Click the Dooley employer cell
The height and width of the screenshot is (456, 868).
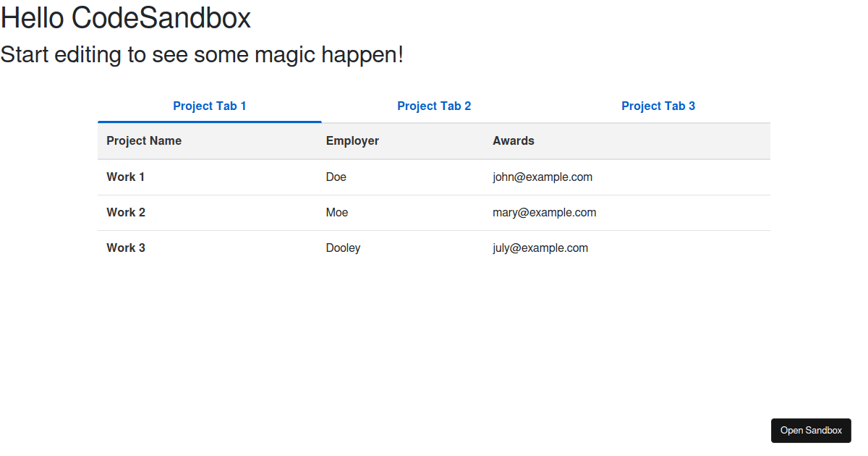click(x=343, y=248)
